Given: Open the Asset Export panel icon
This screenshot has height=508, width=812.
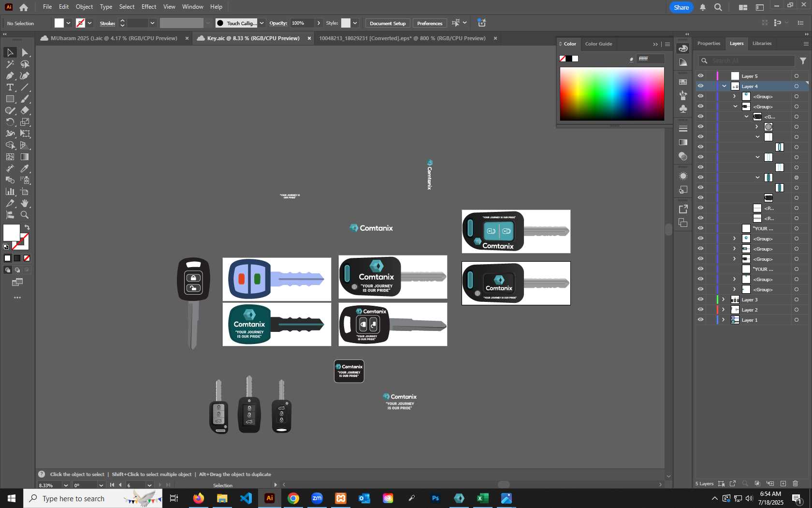Looking at the screenshot, I should click(683, 209).
